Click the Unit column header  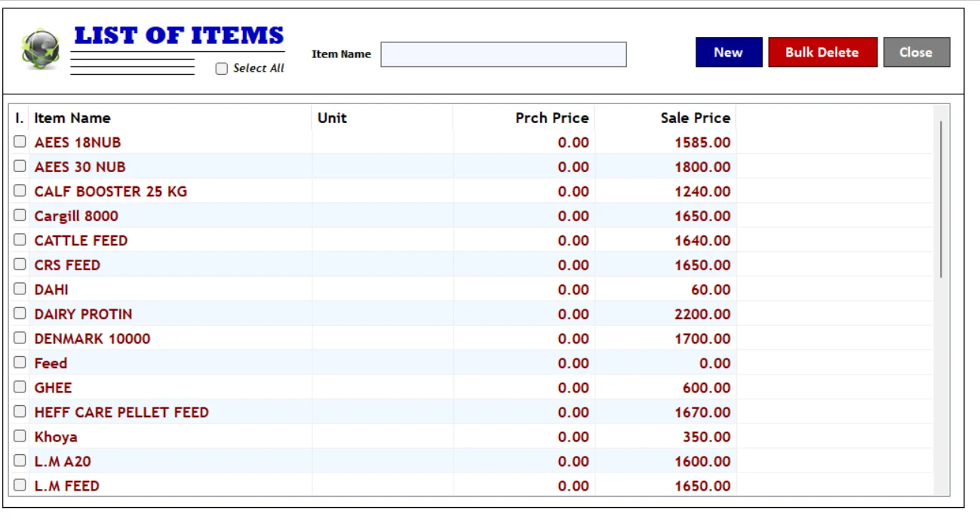pyautogui.click(x=332, y=118)
